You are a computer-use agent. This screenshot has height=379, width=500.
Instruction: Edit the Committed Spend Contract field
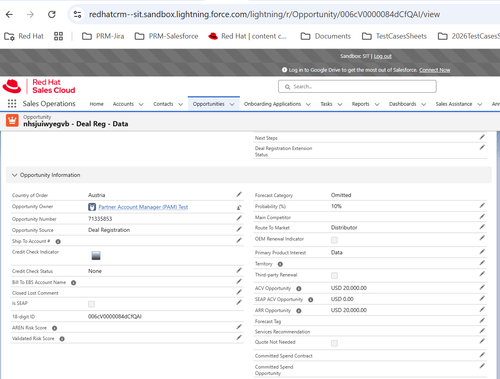[482, 355]
